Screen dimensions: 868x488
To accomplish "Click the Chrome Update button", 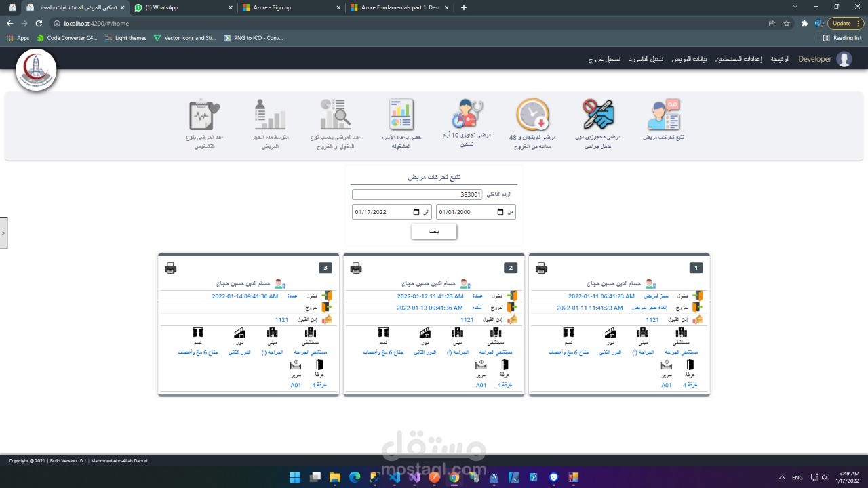I will [845, 23].
